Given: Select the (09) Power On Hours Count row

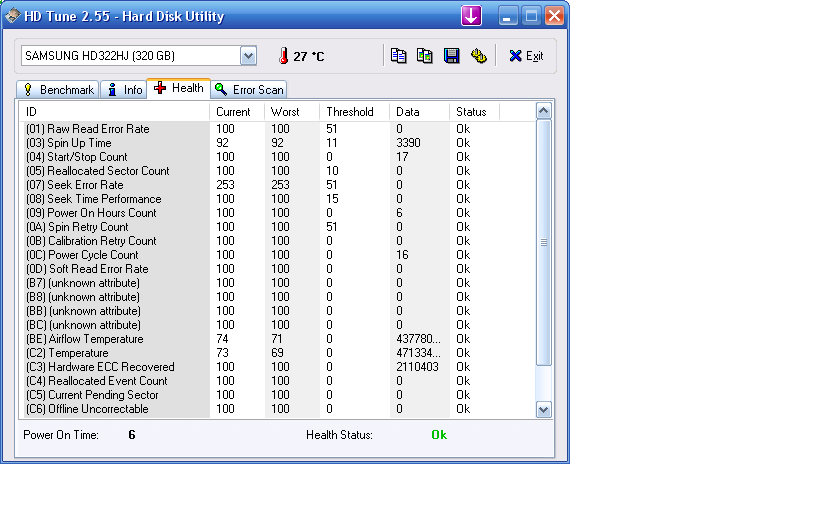Looking at the screenshot, I should coord(277,213).
